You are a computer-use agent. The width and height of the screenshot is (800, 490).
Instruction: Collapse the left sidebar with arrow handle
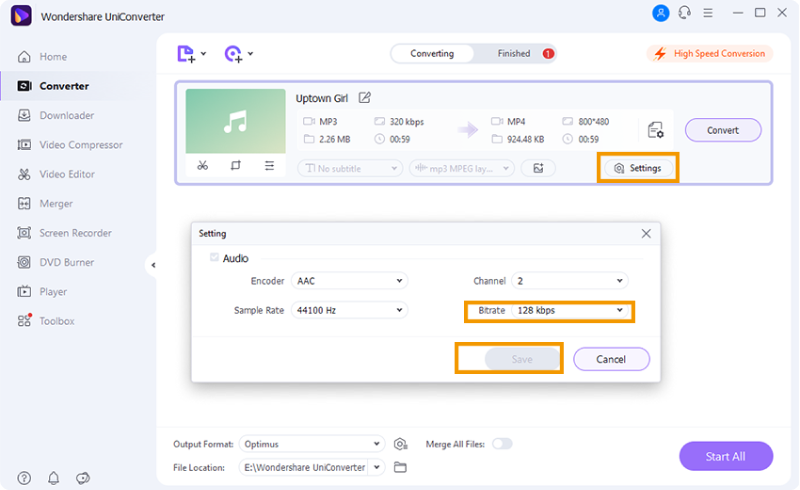coord(153,265)
